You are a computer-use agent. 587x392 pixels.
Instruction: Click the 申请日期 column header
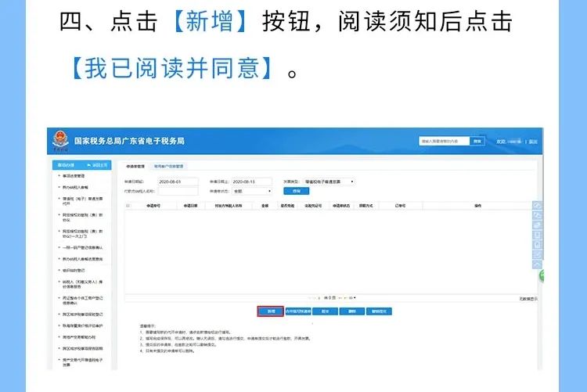click(x=190, y=206)
